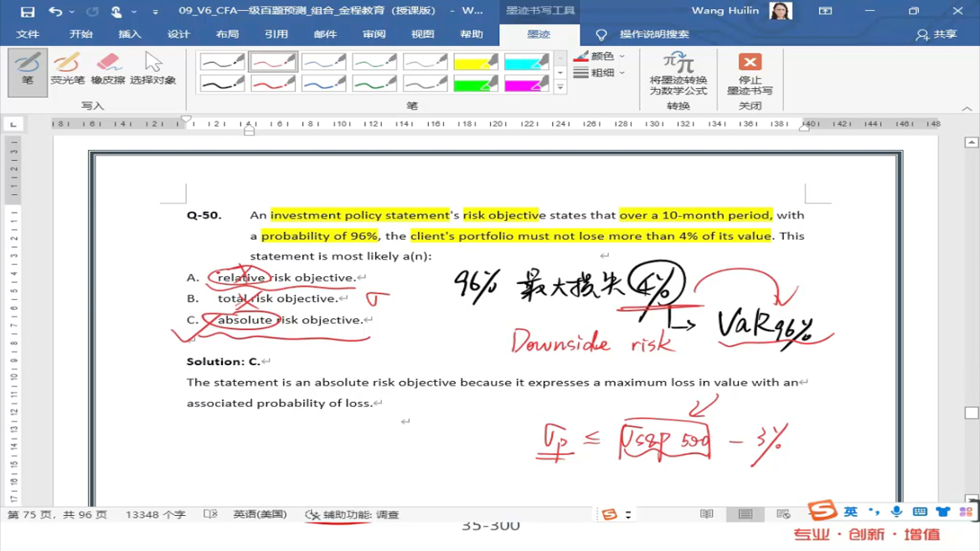The width and height of the screenshot is (980, 551).
Task: Move the pen gallery down one row
Action: coord(560,73)
